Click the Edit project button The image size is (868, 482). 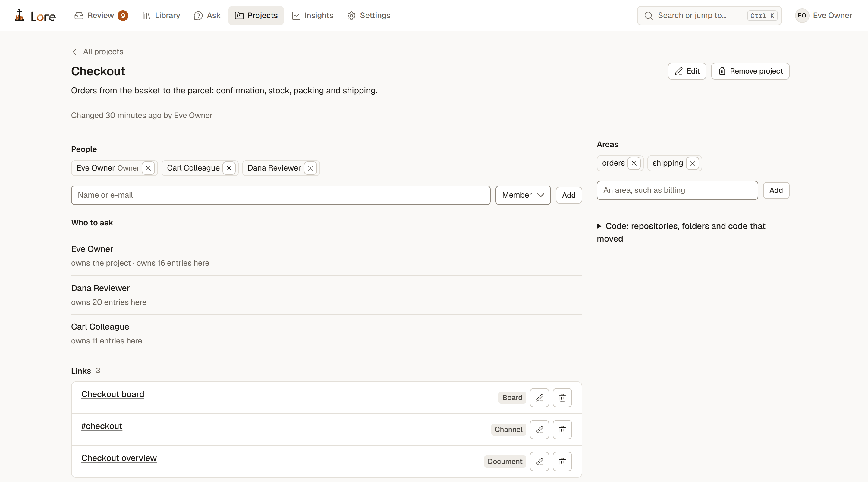[x=687, y=71]
